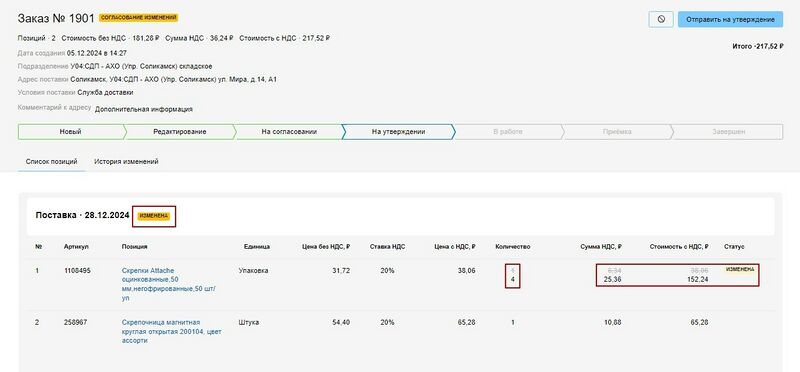
Task: Send order for approval with blue button
Action: pyautogui.click(x=730, y=19)
